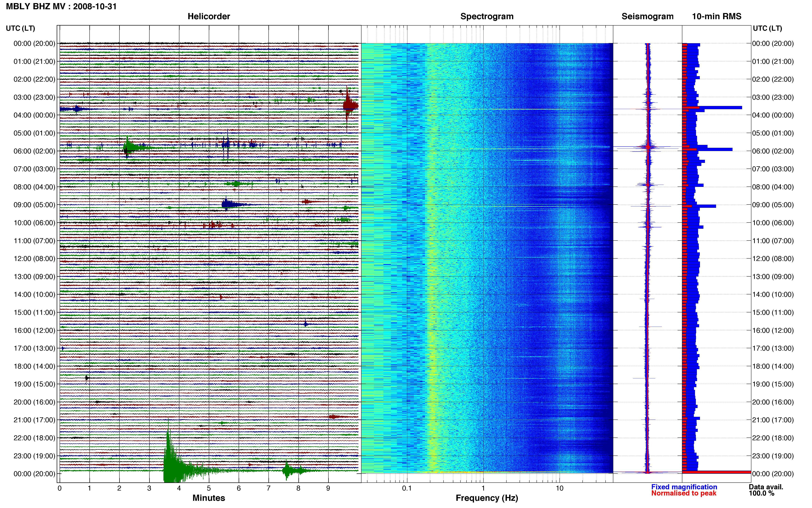Click the left time label '21:00 (17:00)'
This screenshot has height=508, width=812.
[34, 420]
